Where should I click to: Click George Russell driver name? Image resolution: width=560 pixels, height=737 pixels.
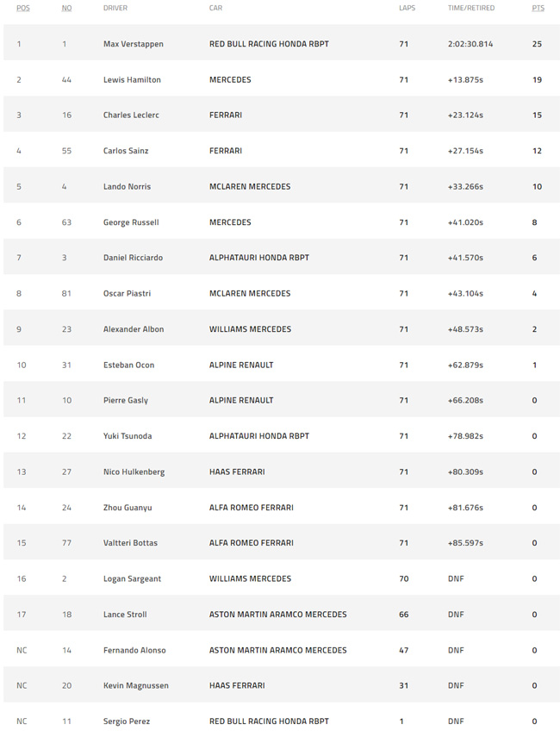[x=131, y=222]
